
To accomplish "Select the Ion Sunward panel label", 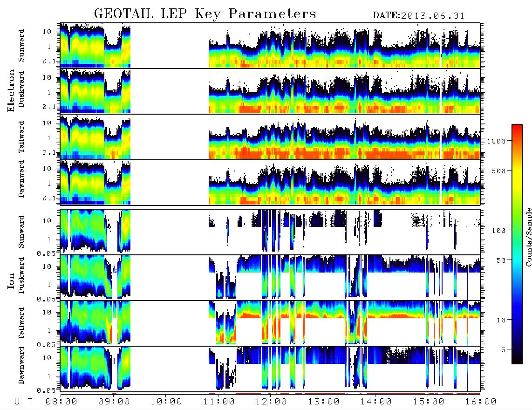I will tap(21, 232).
